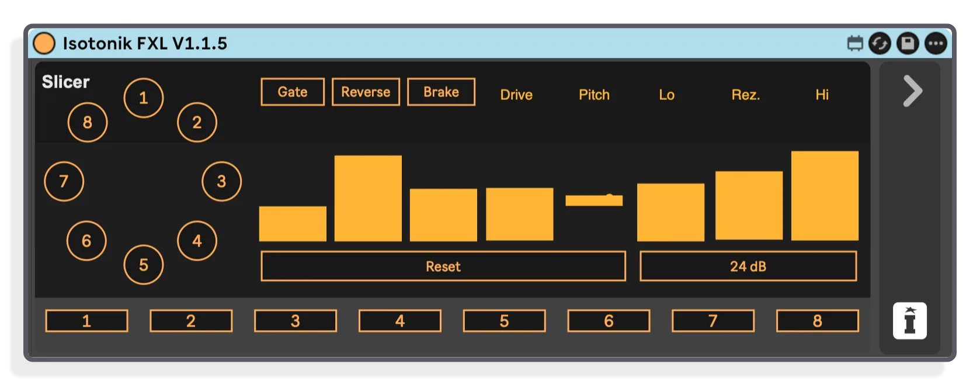The width and height of the screenshot is (980, 385).
Task: Click the Reset button
Action: (x=443, y=266)
